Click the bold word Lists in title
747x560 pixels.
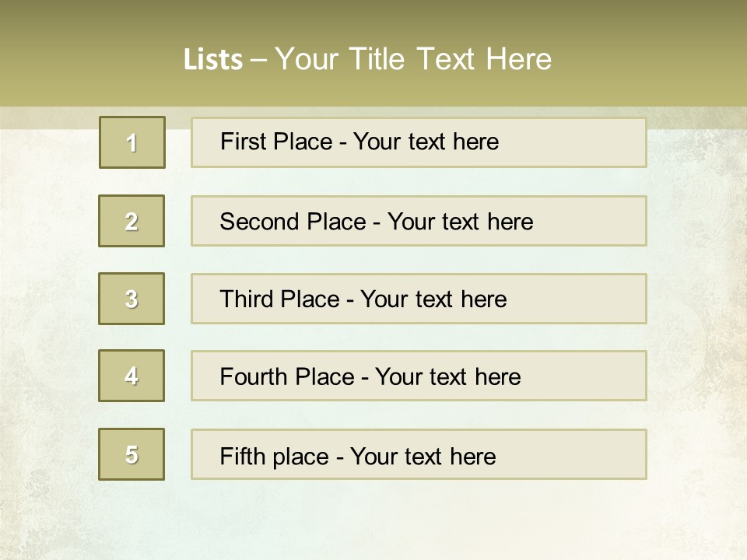click(x=213, y=60)
